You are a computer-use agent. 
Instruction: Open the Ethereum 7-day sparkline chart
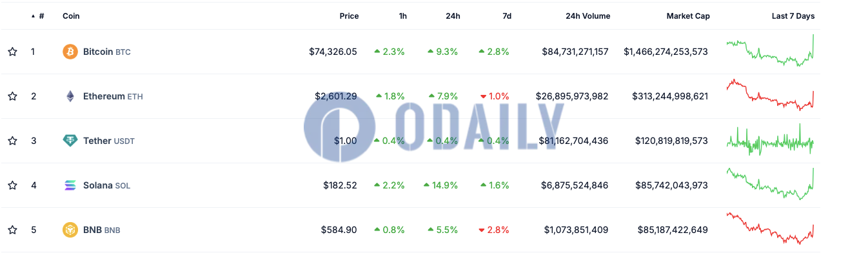pos(770,95)
